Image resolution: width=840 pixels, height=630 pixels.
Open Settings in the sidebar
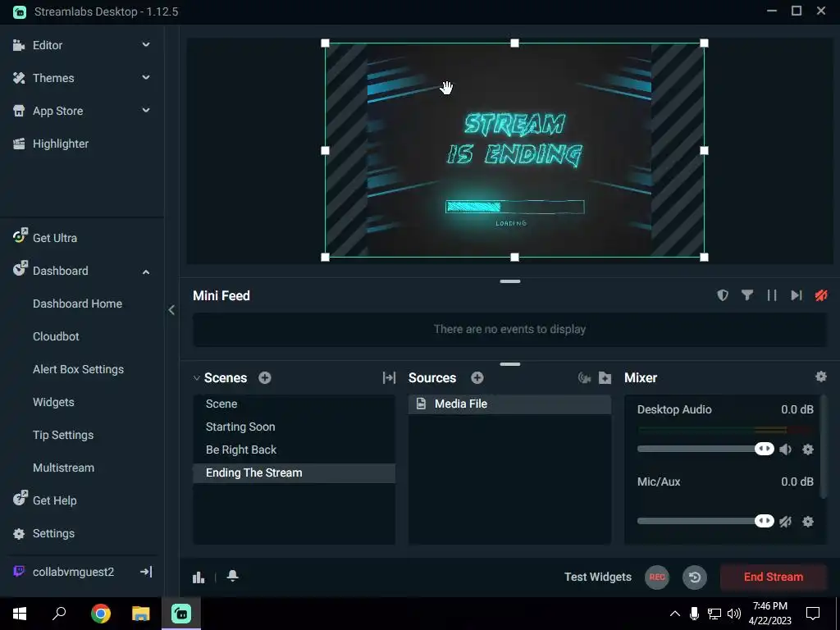click(x=53, y=533)
